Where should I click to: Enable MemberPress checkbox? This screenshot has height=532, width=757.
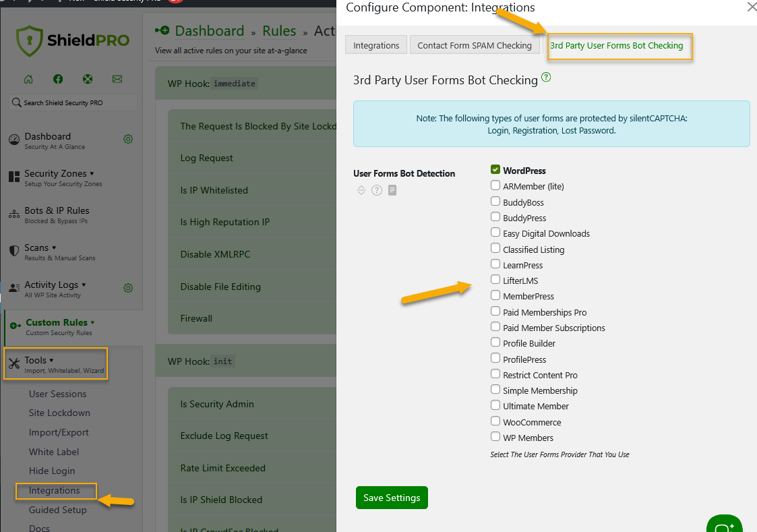(x=495, y=295)
